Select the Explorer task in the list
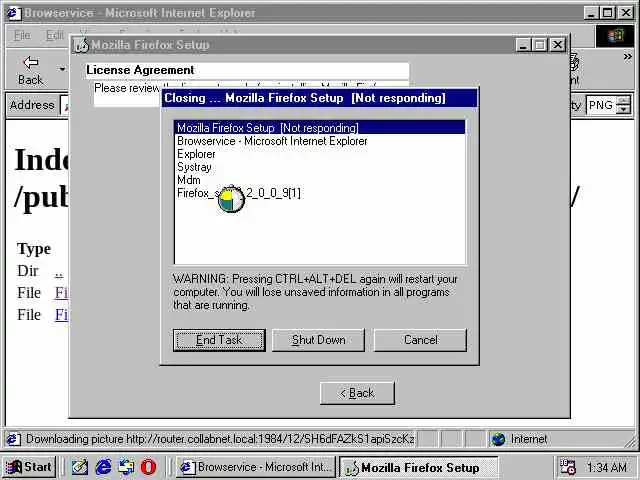Viewport: 640px width, 480px height. pos(320,154)
